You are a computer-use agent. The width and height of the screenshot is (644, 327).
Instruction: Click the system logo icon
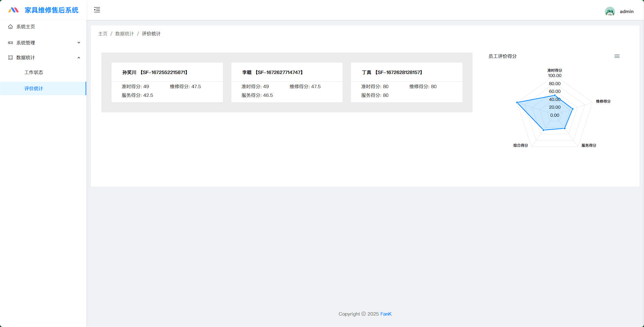pyautogui.click(x=13, y=10)
